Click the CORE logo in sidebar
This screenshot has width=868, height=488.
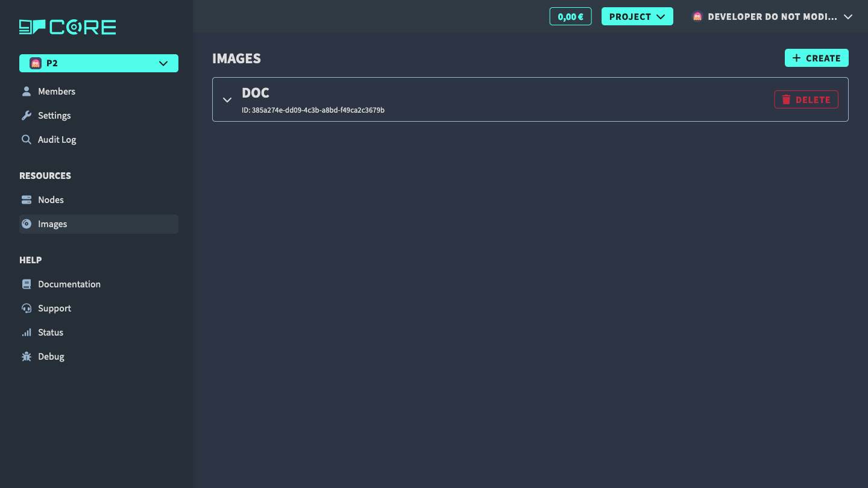coord(68,27)
